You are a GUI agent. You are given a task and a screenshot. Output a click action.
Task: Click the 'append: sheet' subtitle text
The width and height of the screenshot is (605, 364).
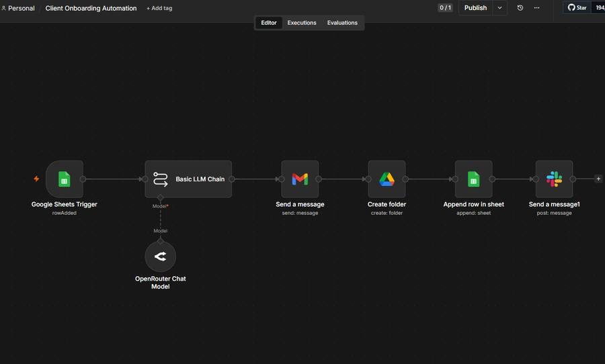(x=474, y=213)
